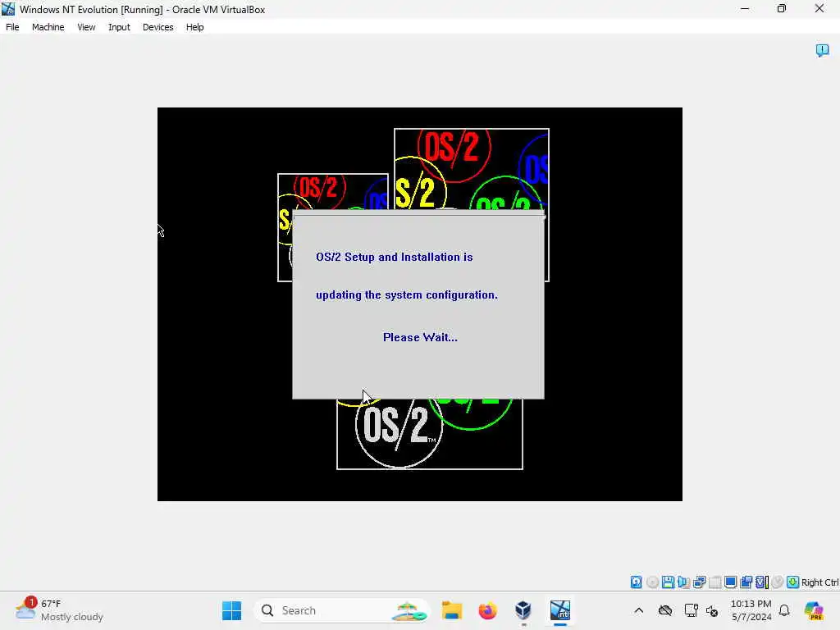Show hidden system tray icons

638,610
